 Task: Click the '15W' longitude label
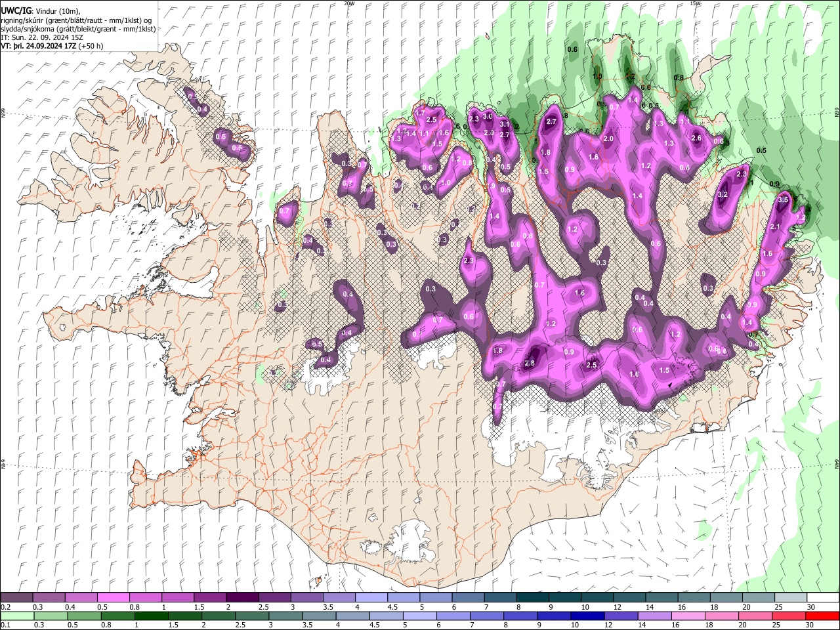click(695, 3)
